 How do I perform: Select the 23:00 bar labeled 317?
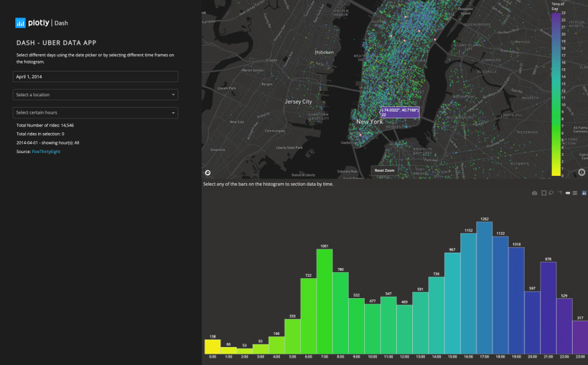(x=580, y=337)
